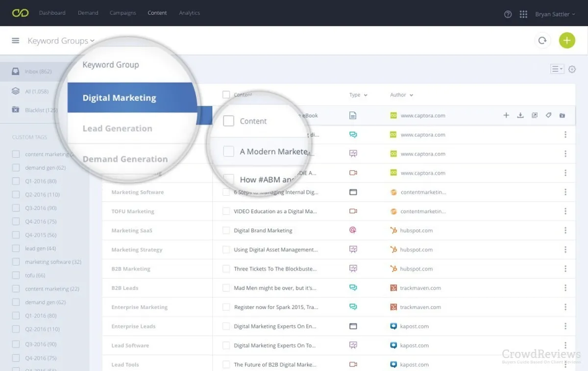Click the refresh icon in header
The height and width of the screenshot is (371, 588).
pyautogui.click(x=542, y=41)
